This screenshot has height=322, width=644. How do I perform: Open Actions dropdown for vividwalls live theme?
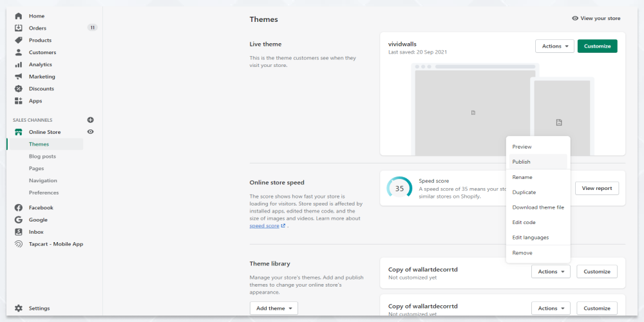coord(554,46)
